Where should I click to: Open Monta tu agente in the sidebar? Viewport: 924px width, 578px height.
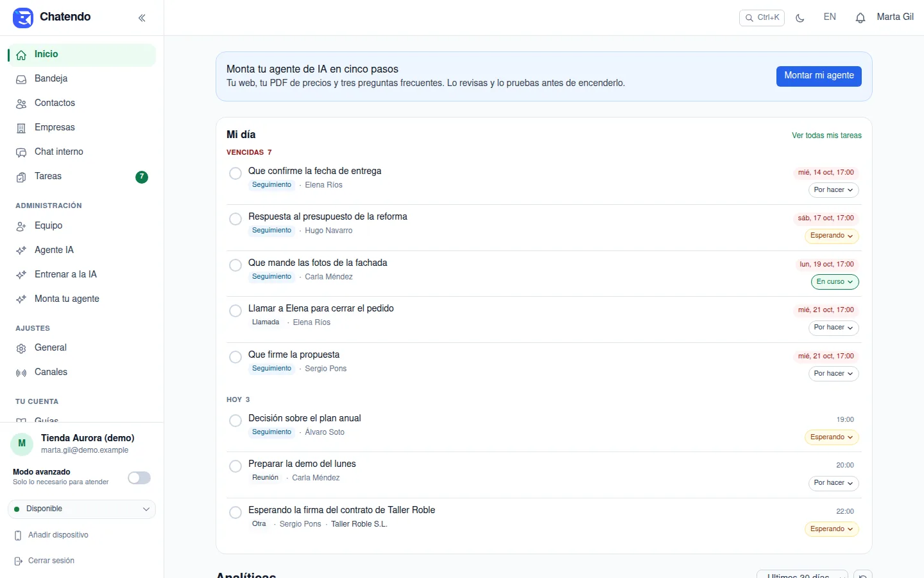[82, 299]
